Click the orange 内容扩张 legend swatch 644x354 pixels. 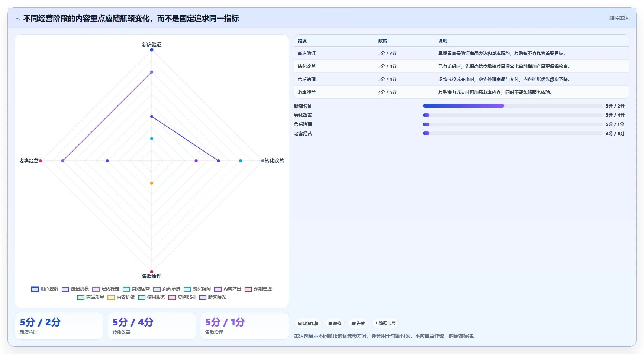click(x=111, y=297)
